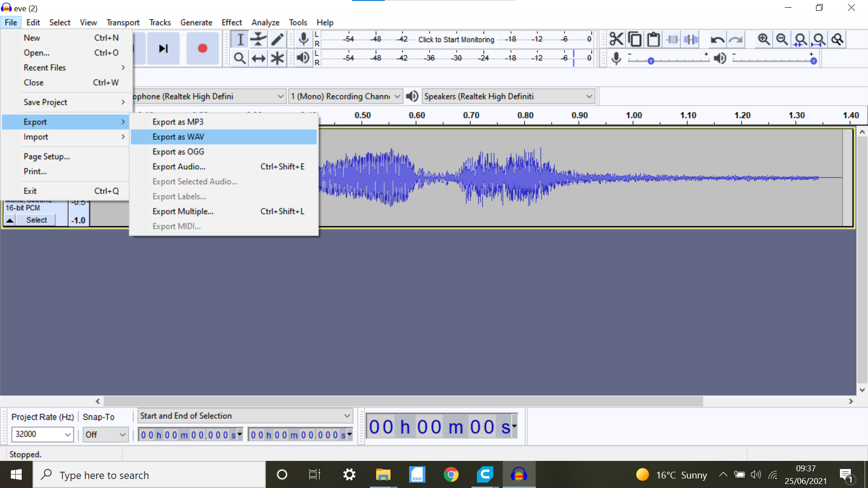Image resolution: width=868 pixels, height=488 pixels.
Task: Choose Export as OGG
Action: click(x=224, y=152)
